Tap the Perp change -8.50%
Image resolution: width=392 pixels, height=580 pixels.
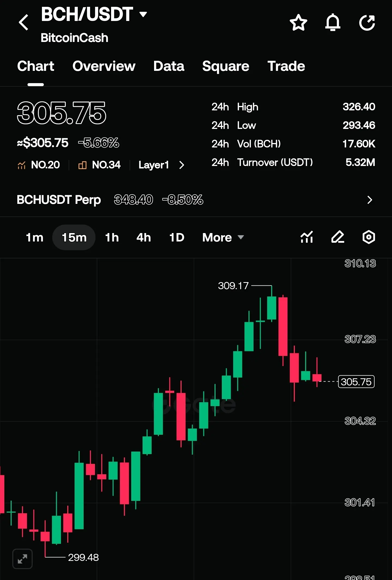(x=183, y=200)
